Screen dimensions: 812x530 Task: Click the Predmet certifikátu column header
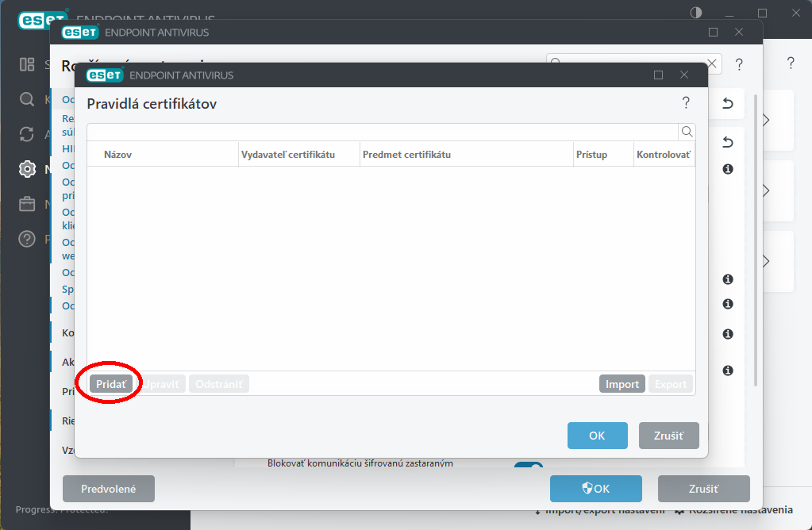(406, 155)
